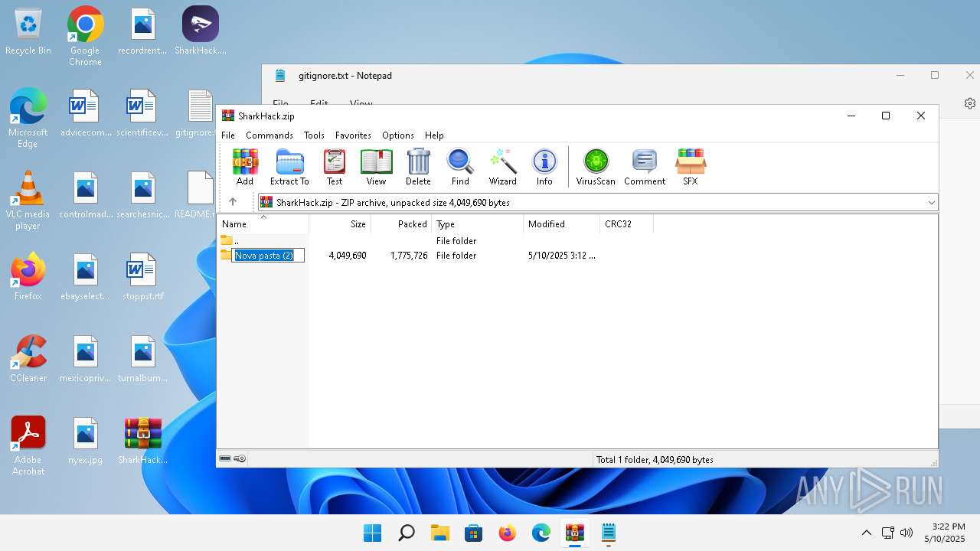Go up one folder level arrow
The width and height of the screenshot is (980, 551).
tap(233, 202)
